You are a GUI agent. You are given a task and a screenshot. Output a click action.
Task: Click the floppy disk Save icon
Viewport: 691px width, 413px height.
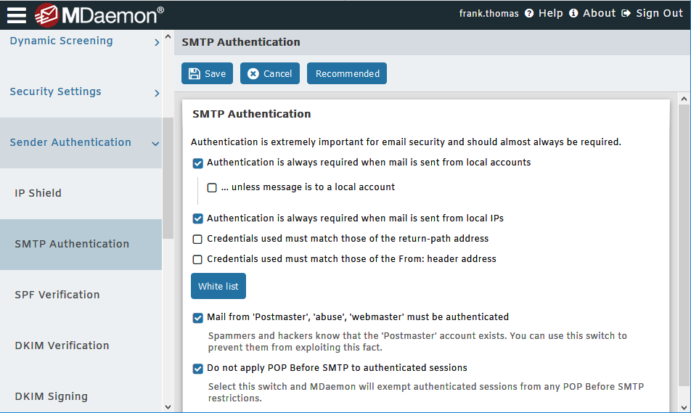194,74
